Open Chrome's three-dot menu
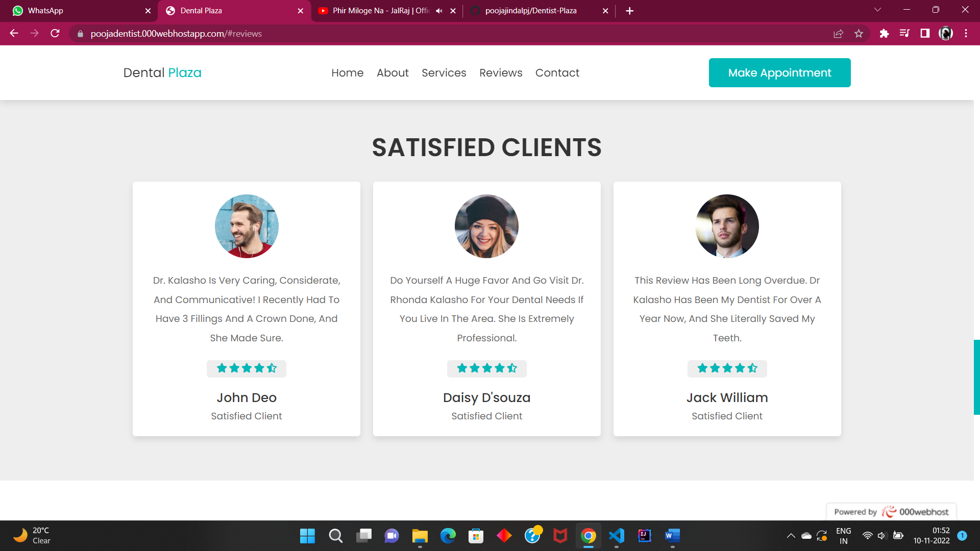The width and height of the screenshot is (980, 551). (965, 34)
